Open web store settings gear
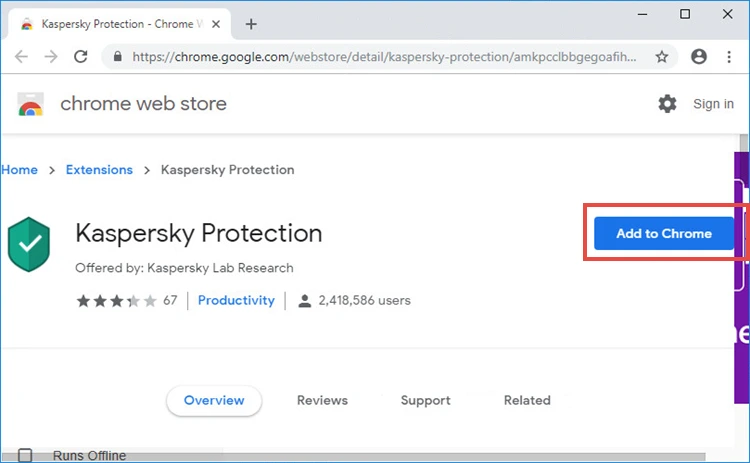The width and height of the screenshot is (750, 463). coord(667,103)
